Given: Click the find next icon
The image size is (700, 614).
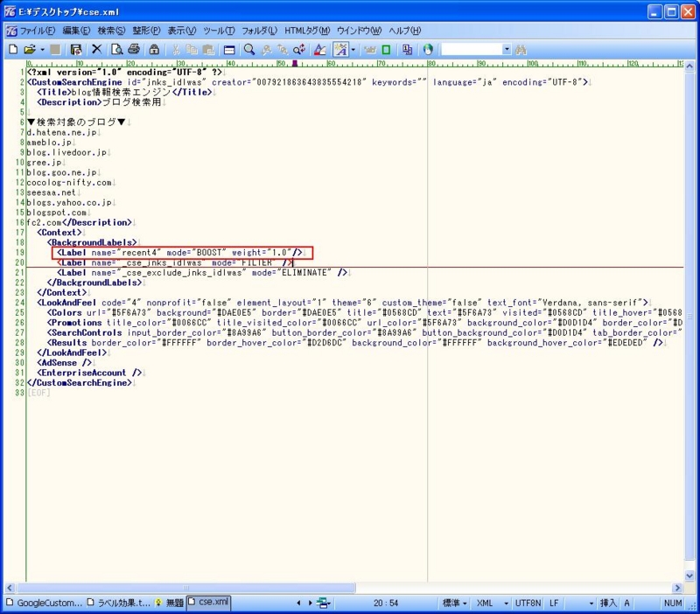Looking at the screenshot, I should pyautogui.click(x=282, y=49).
